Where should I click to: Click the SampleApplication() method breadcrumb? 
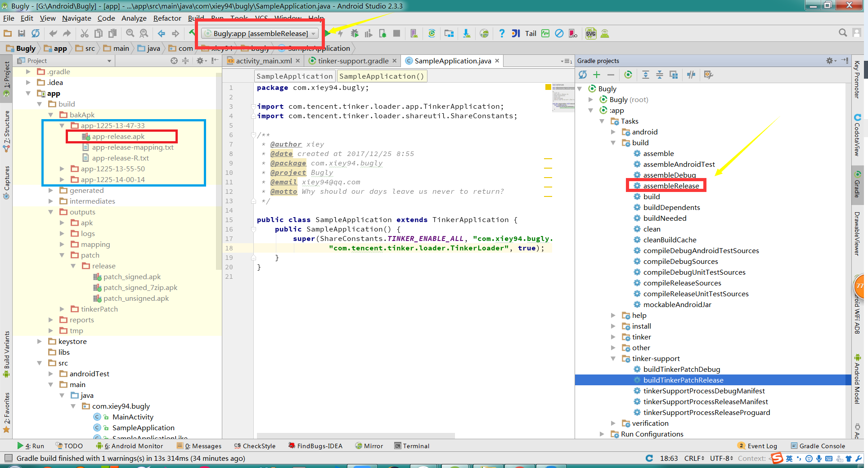pyautogui.click(x=382, y=76)
